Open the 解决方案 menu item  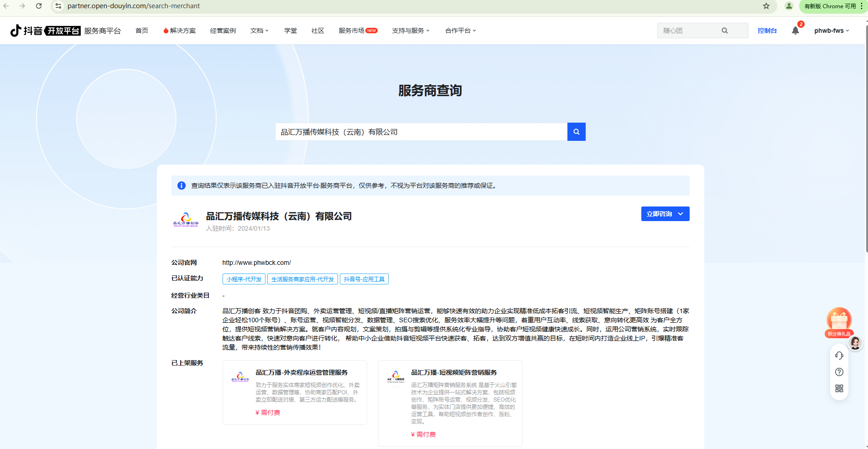[x=179, y=31]
